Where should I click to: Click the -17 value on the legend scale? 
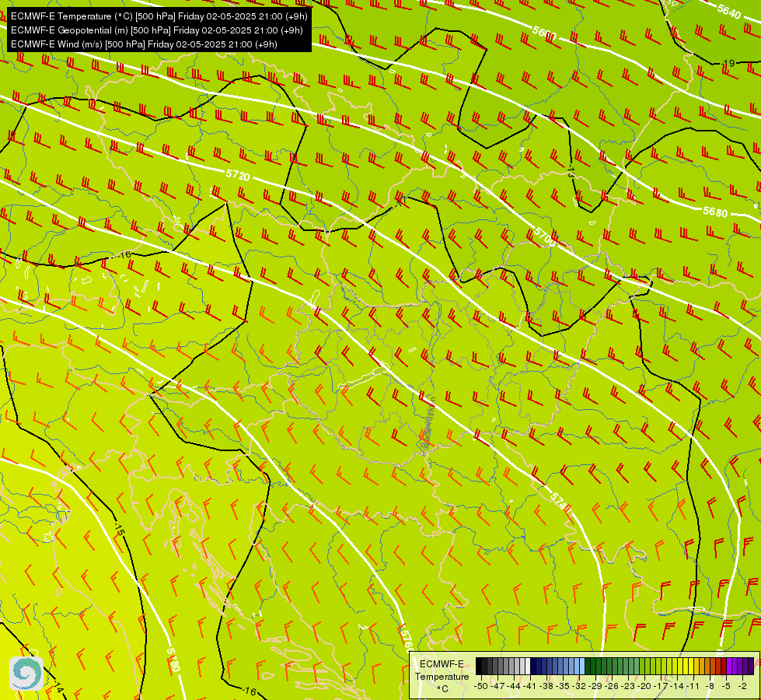[662, 686]
